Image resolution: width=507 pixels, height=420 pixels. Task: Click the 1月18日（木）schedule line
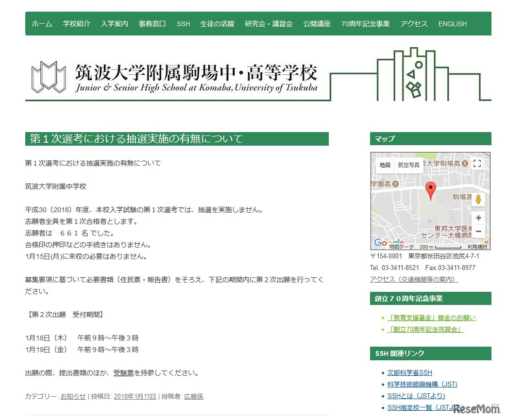click(82, 338)
